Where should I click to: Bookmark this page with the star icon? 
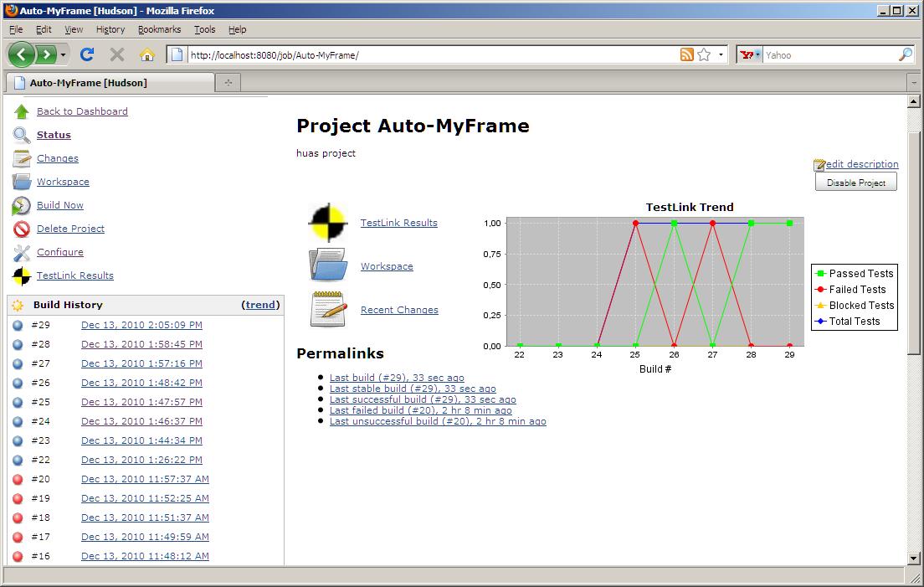(x=704, y=54)
